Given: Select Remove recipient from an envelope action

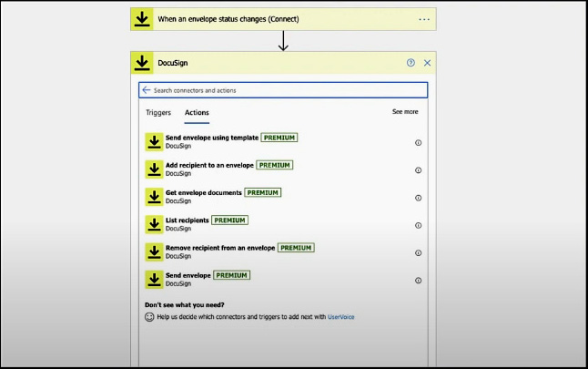Looking at the screenshot, I should 220,248.
